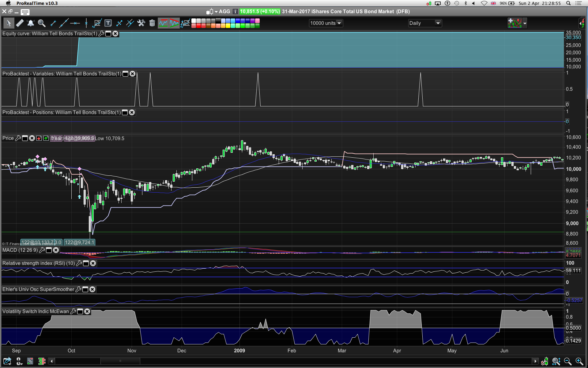The width and height of the screenshot is (588, 368).
Task: Select the vertical line drawing tool
Action: 86,23
